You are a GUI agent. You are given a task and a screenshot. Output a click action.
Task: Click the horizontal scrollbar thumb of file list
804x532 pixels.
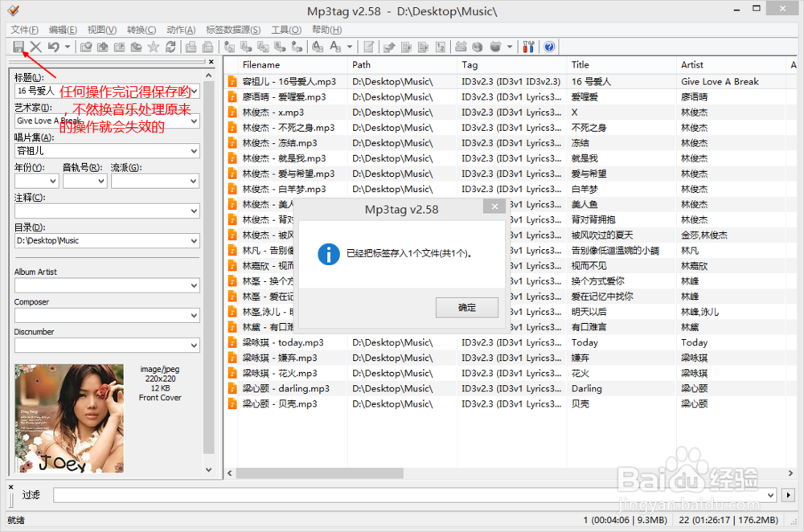320,473
